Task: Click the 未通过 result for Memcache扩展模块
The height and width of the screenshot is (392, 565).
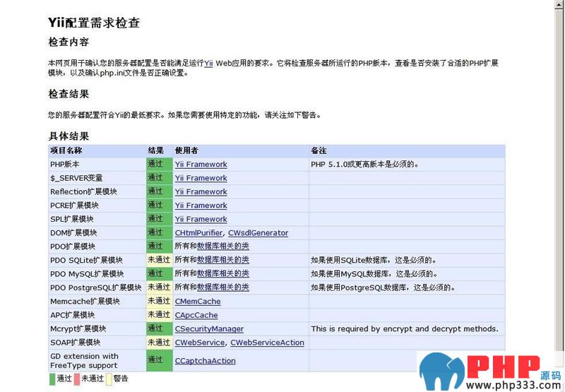Action: point(160,301)
